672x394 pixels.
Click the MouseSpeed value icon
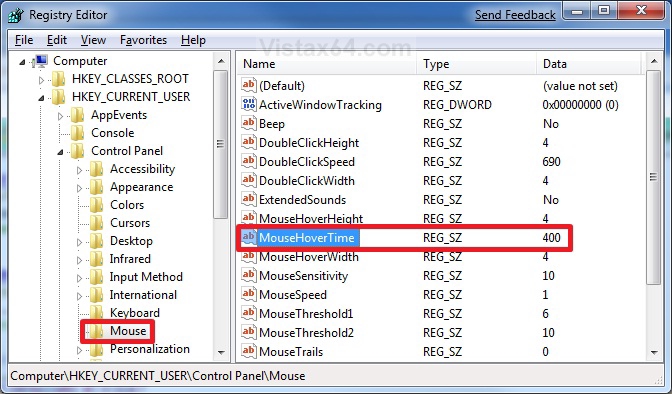pyautogui.click(x=249, y=294)
